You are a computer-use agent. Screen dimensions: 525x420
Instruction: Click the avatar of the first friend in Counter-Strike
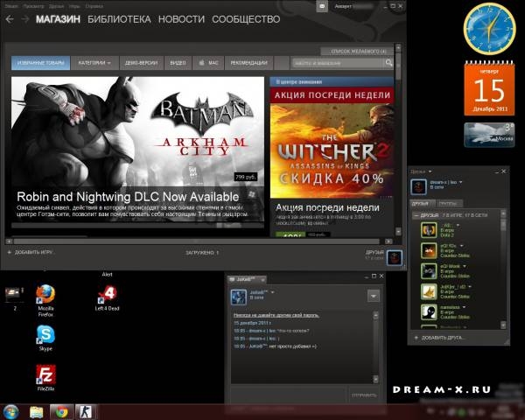coord(429,250)
